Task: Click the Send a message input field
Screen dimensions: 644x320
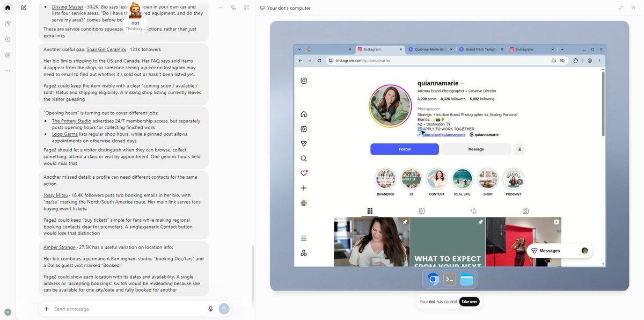Action: tap(129, 309)
